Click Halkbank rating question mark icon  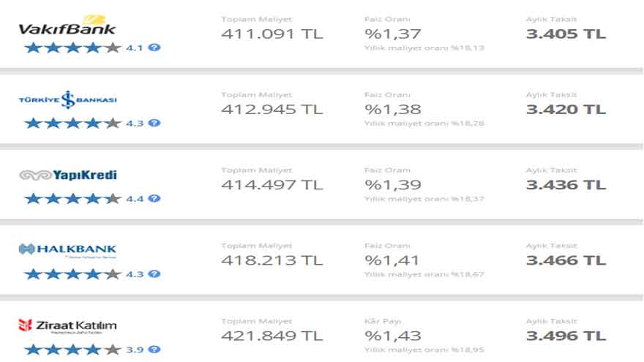154,274
